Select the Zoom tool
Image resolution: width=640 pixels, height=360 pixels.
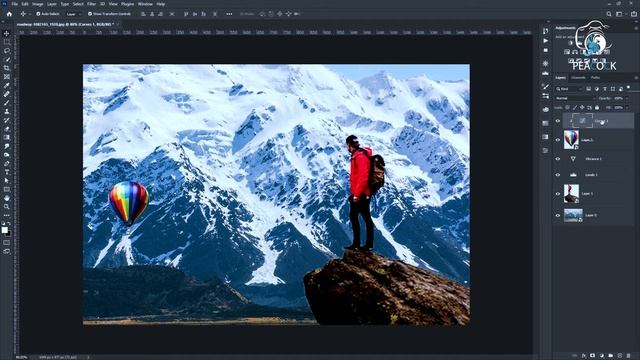point(7,207)
